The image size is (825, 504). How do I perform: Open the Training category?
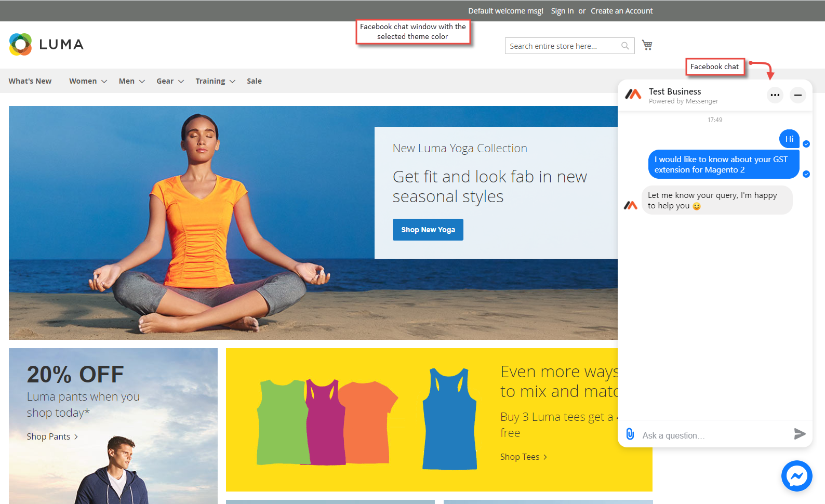pos(210,81)
